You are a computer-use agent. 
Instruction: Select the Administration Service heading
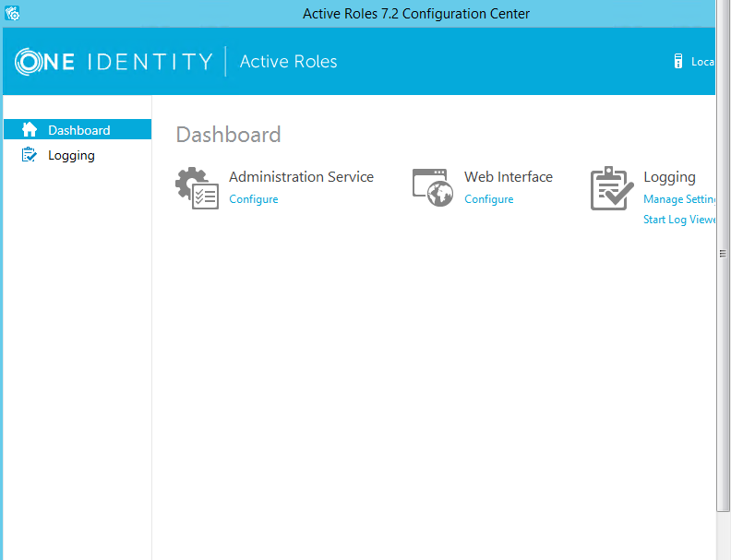pos(301,177)
